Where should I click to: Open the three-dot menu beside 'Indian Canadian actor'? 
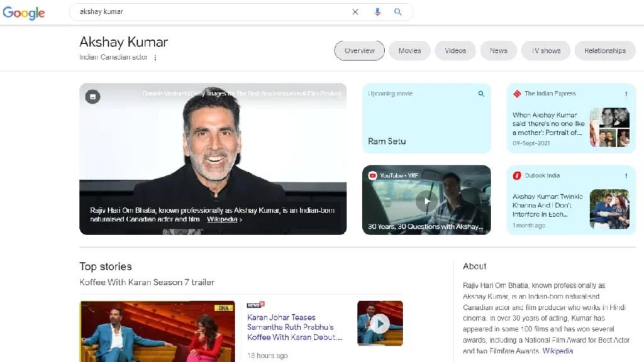click(155, 58)
